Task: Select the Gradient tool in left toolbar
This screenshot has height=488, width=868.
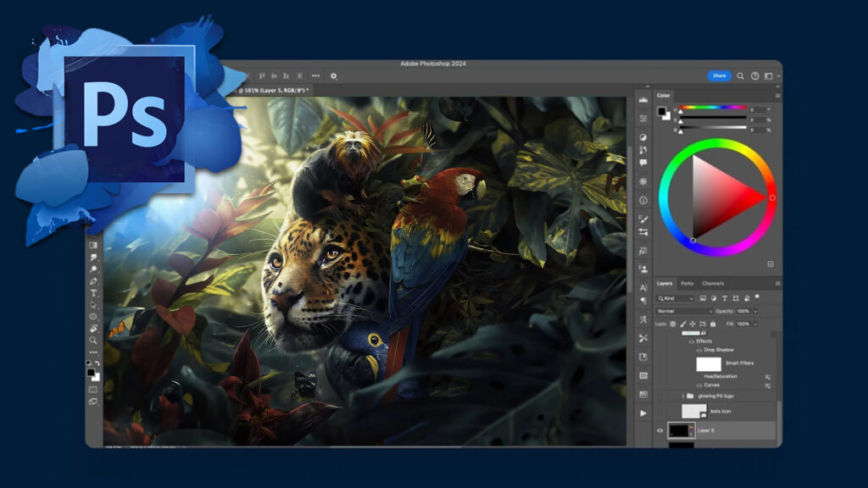Action: (x=93, y=245)
